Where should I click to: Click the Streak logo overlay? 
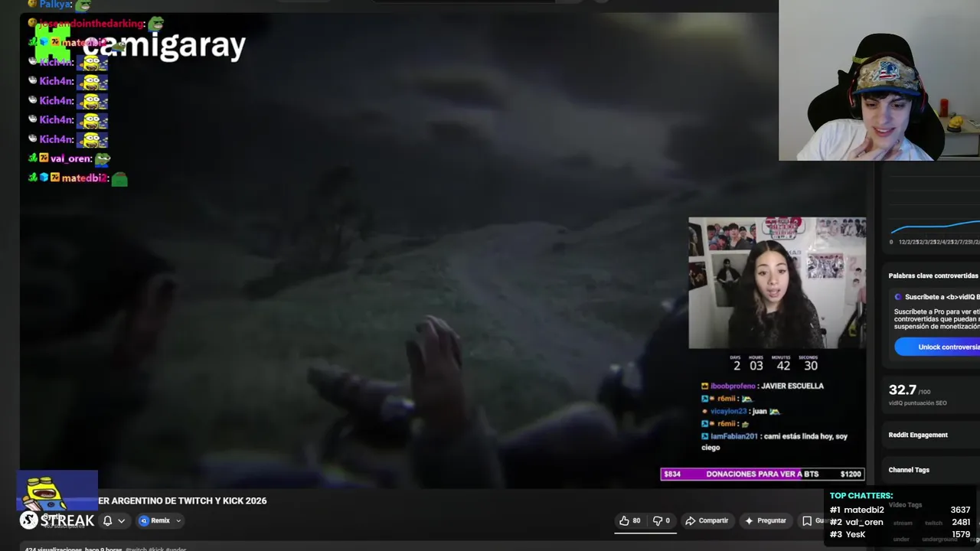pos(57,520)
